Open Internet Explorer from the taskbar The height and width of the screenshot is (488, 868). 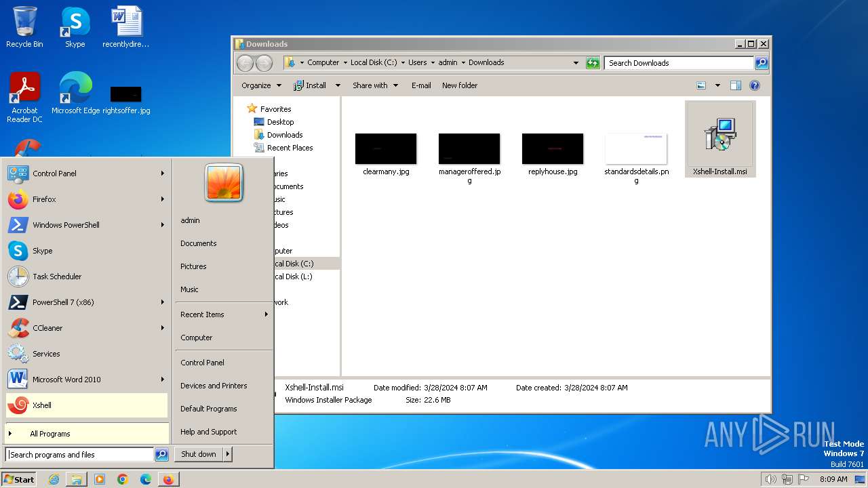[54, 479]
